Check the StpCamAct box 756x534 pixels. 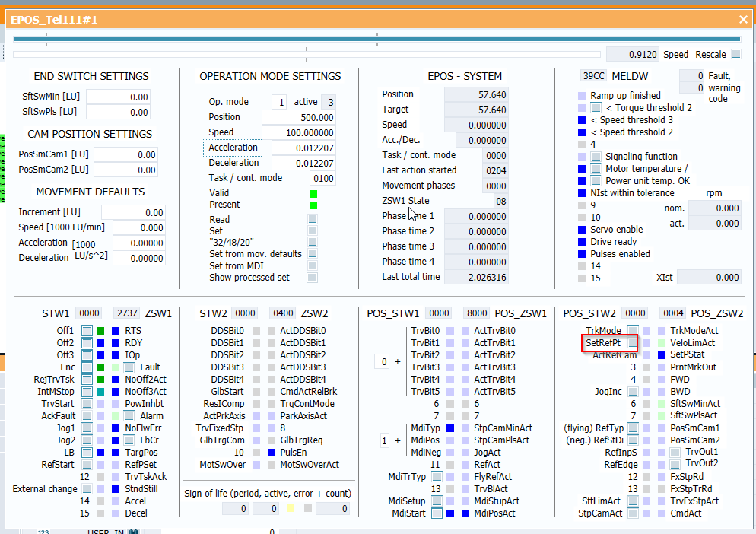633,513
